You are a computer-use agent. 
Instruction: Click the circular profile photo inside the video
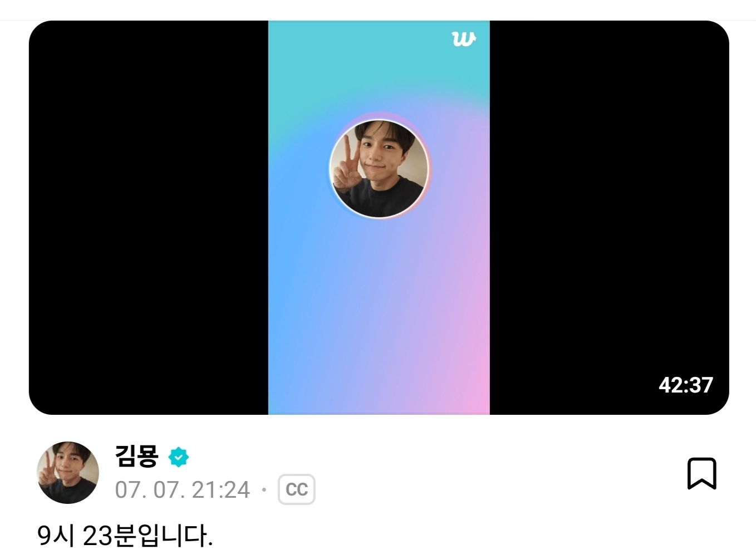coord(379,168)
